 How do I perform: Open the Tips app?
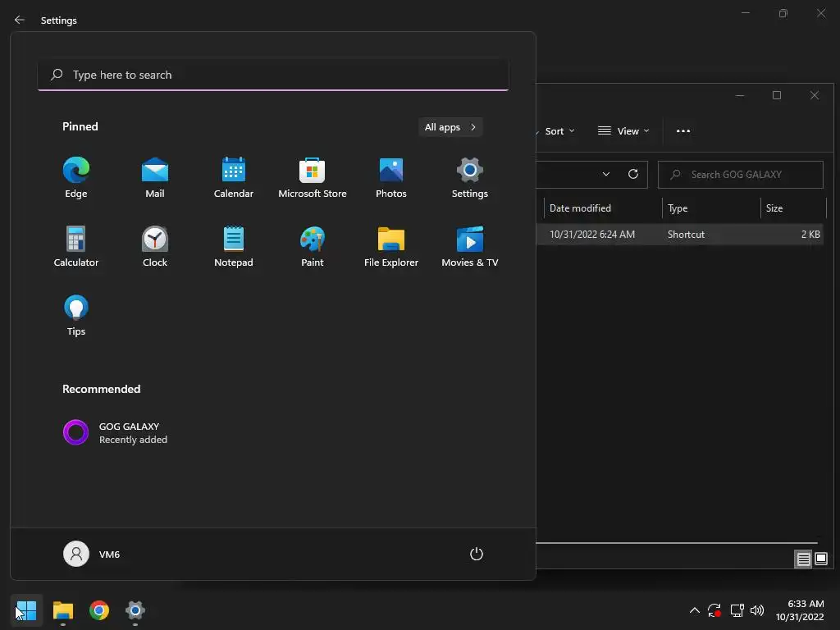[x=76, y=316]
